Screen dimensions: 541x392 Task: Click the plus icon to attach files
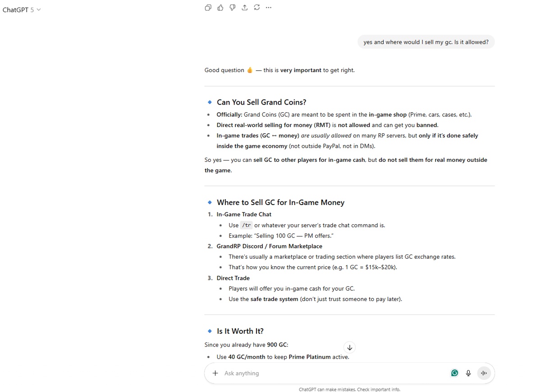[215, 373]
